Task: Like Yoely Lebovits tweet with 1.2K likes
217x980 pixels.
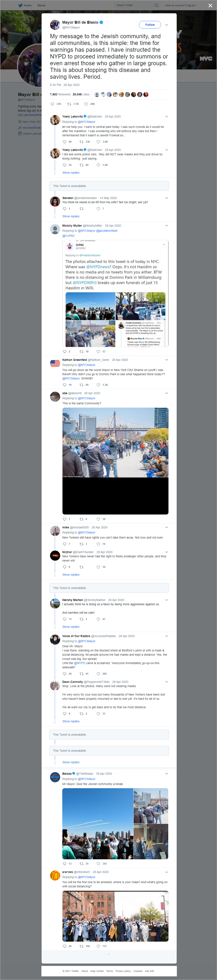Action: pyautogui.click(x=99, y=165)
